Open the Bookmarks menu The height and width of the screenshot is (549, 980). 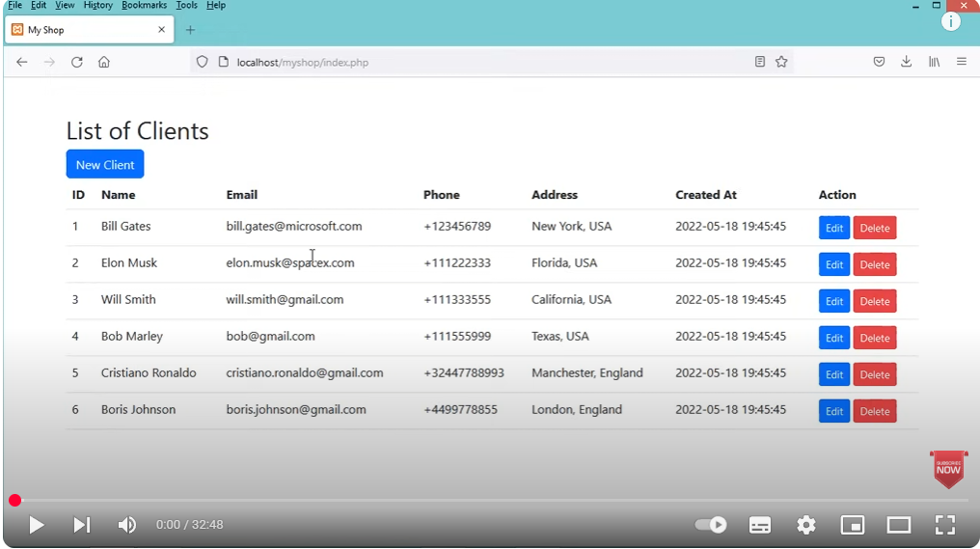click(x=144, y=5)
